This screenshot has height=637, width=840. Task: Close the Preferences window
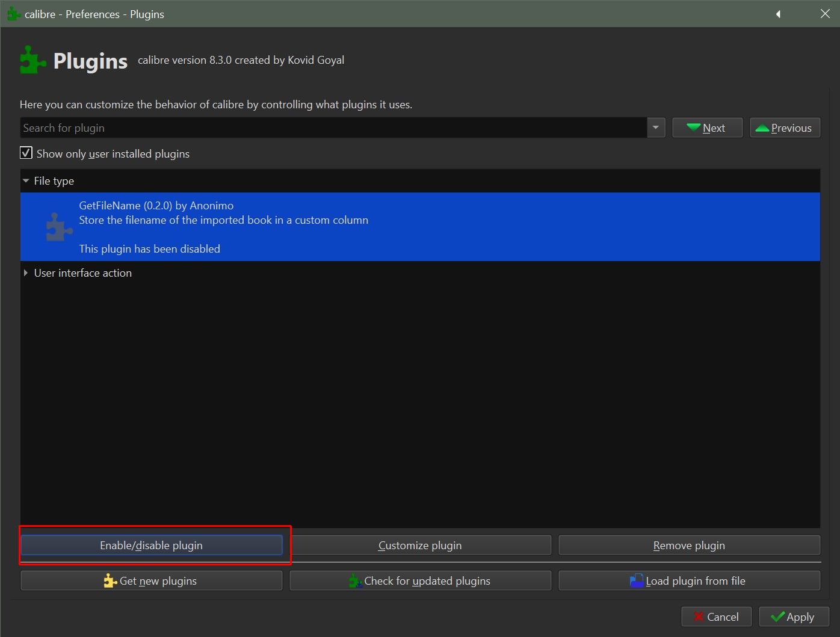click(825, 14)
